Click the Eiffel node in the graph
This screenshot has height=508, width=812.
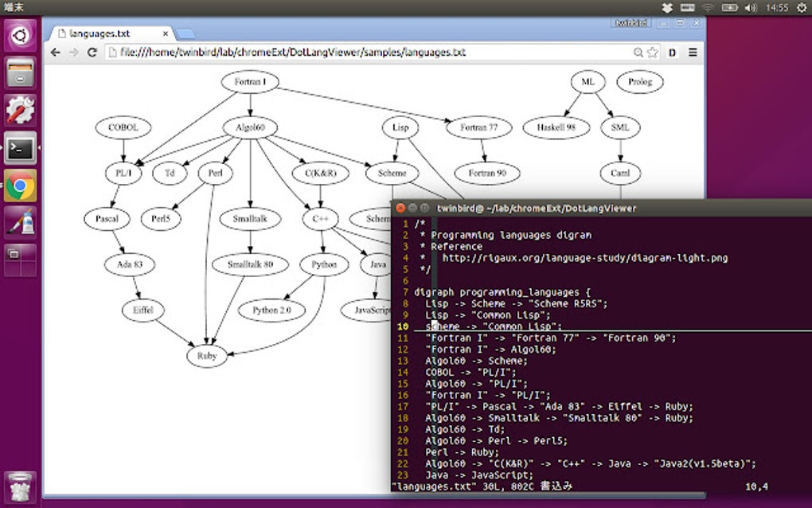pyautogui.click(x=143, y=311)
